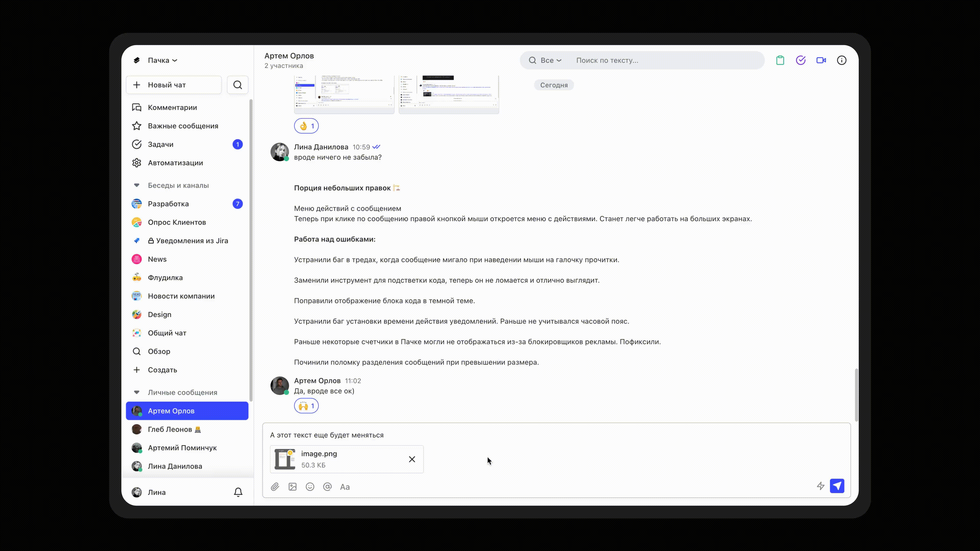Toggle the Aa text formatting icon
The height and width of the screenshot is (551, 980).
pos(345,487)
